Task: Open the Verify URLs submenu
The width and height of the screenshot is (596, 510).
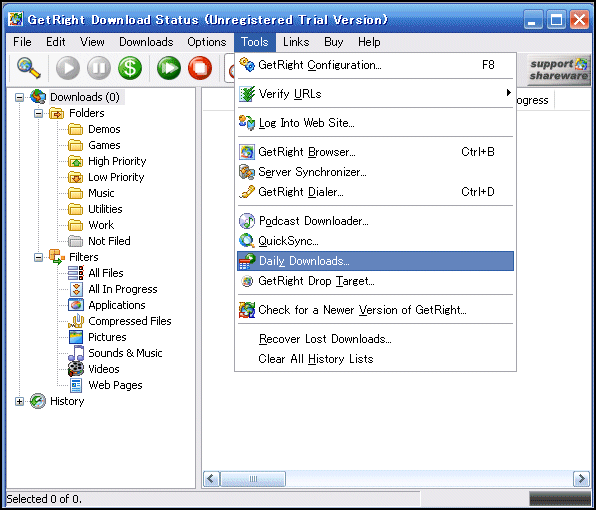Action: pyautogui.click(x=376, y=93)
